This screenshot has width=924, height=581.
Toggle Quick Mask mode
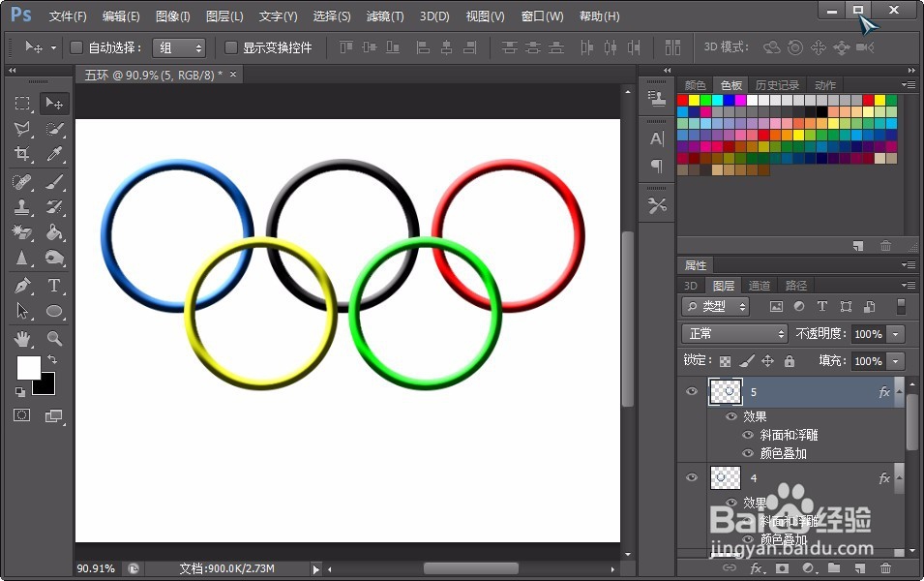point(22,415)
